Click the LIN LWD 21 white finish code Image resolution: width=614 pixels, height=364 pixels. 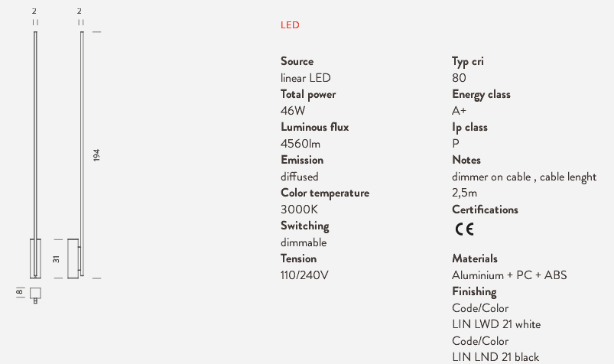click(x=496, y=324)
